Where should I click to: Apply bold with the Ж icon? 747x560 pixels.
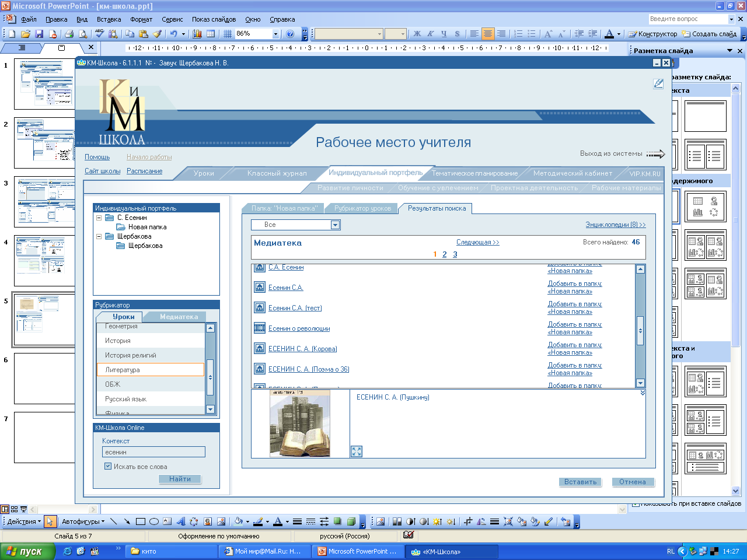tap(417, 34)
